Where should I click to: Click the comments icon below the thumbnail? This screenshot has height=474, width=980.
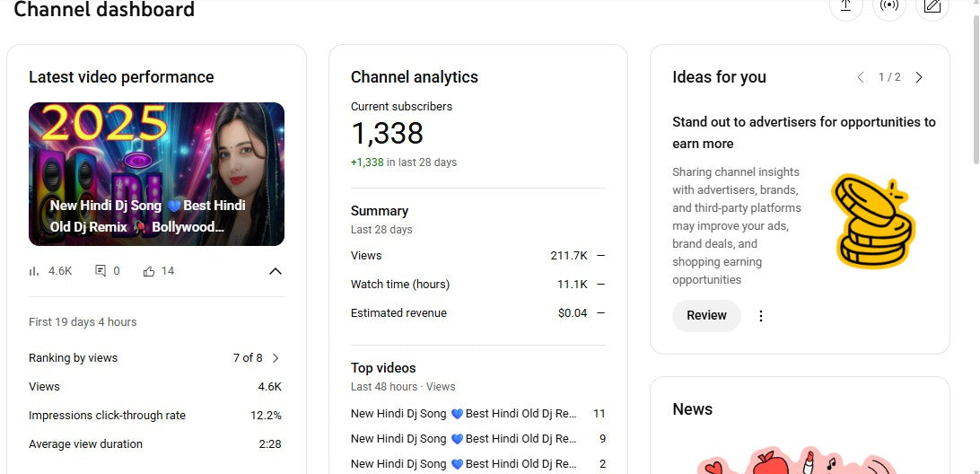pos(101,271)
